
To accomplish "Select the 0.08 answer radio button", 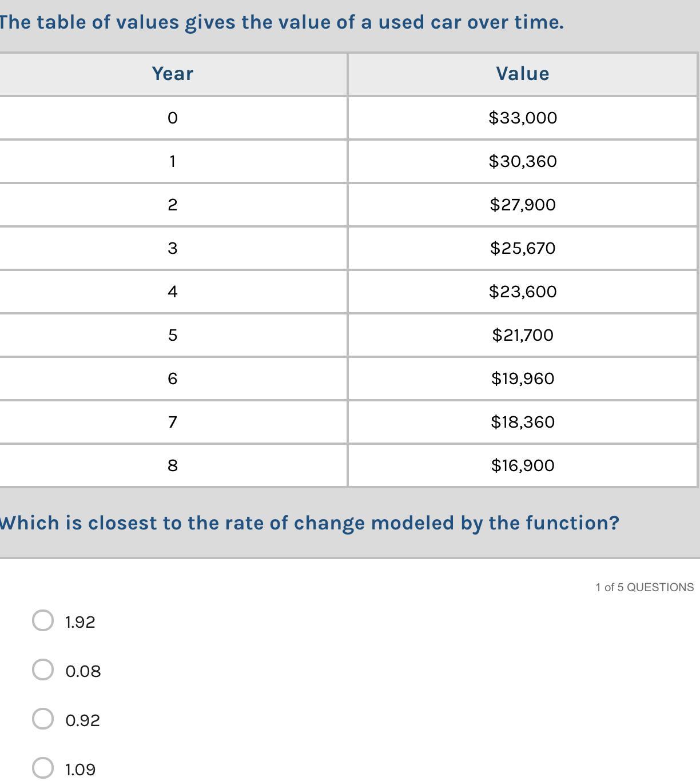I will click(43, 670).
